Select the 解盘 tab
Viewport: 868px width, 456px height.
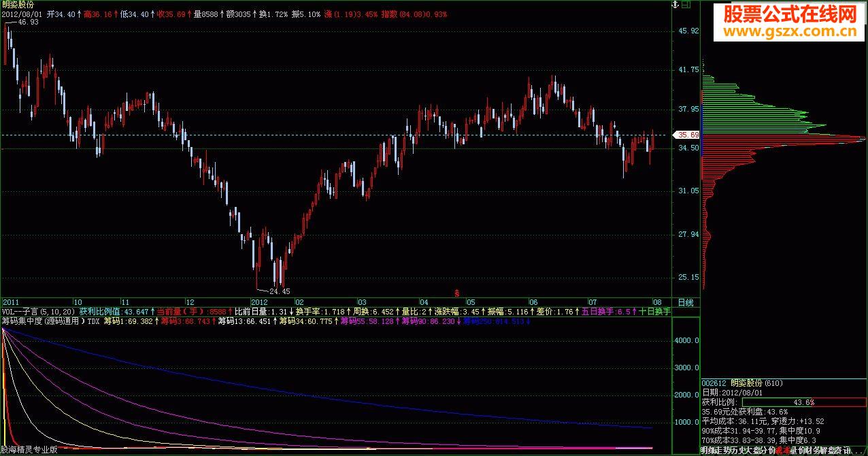point(829,450)
